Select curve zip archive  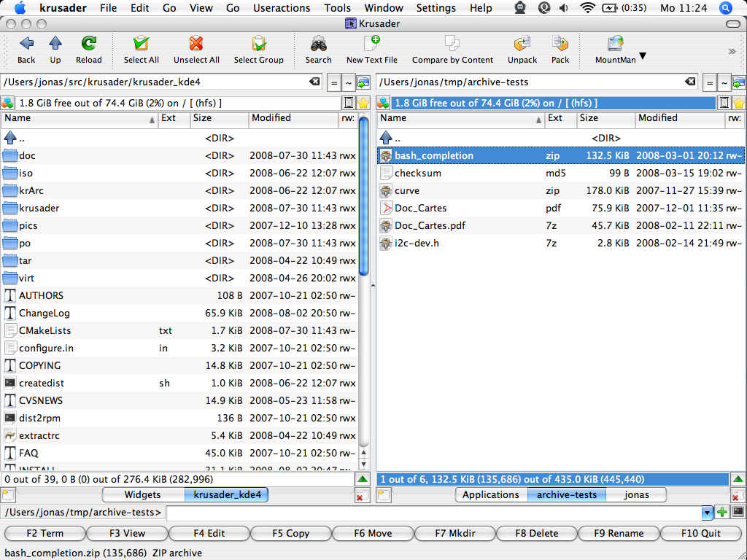click(x=561, y=190)
